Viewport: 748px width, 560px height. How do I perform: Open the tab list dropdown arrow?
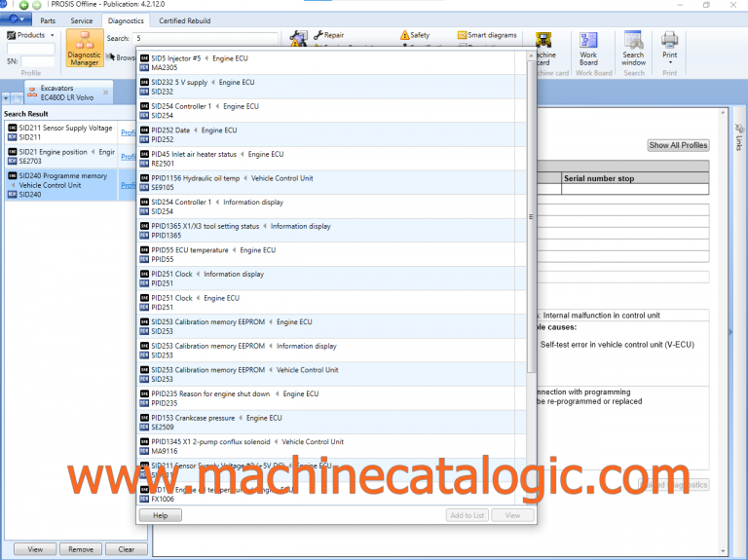(6, 98)
